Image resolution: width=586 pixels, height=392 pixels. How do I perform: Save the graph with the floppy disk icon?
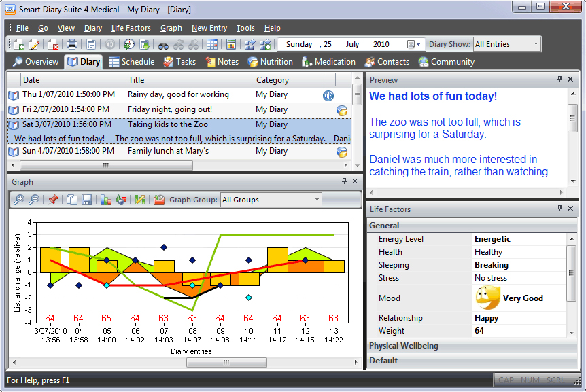pyautogui.click(x=87, y=200)
